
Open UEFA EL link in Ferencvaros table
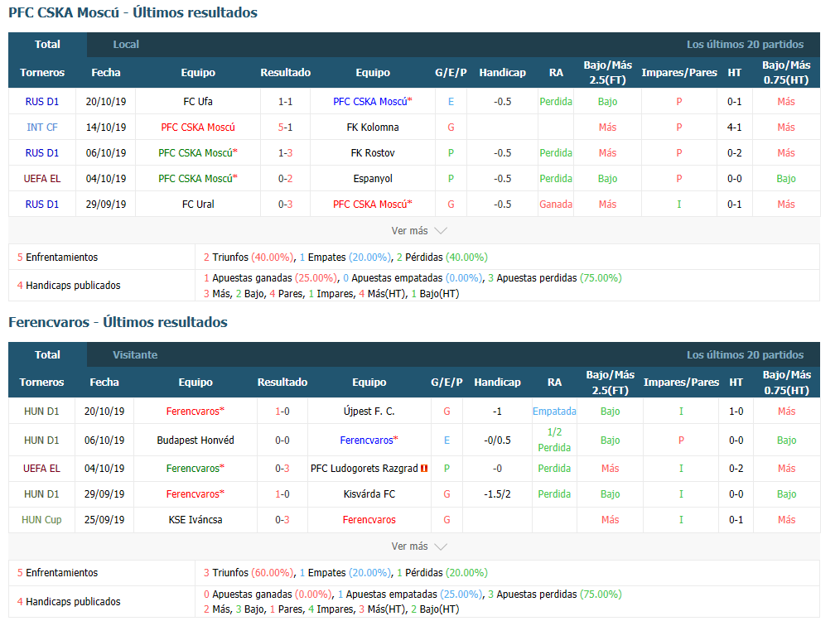point(41,469)
